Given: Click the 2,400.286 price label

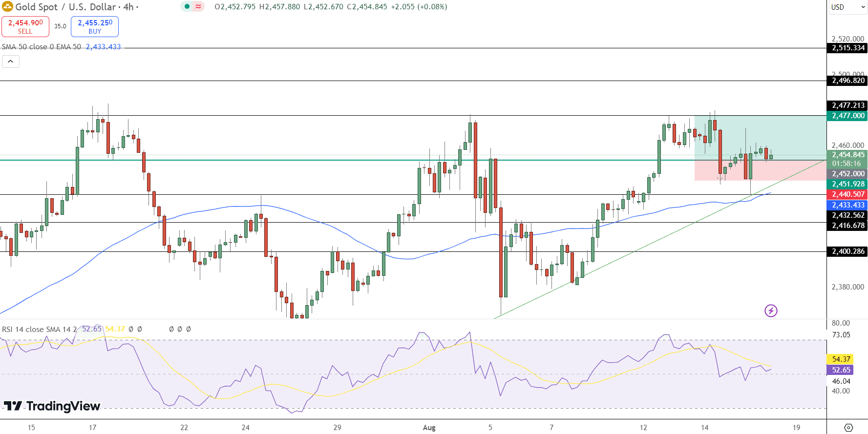Looking at the screenshot, I should pos(848,251).
